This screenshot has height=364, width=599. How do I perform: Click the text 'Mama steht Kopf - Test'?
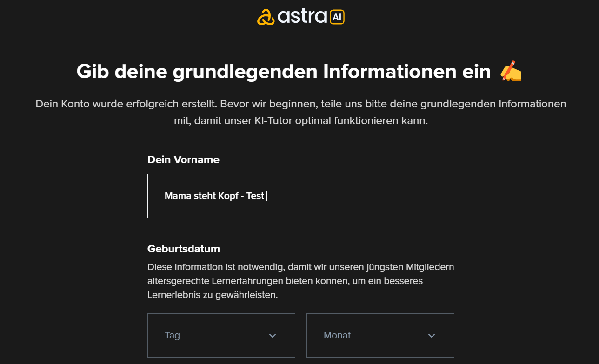coord(214,196)
